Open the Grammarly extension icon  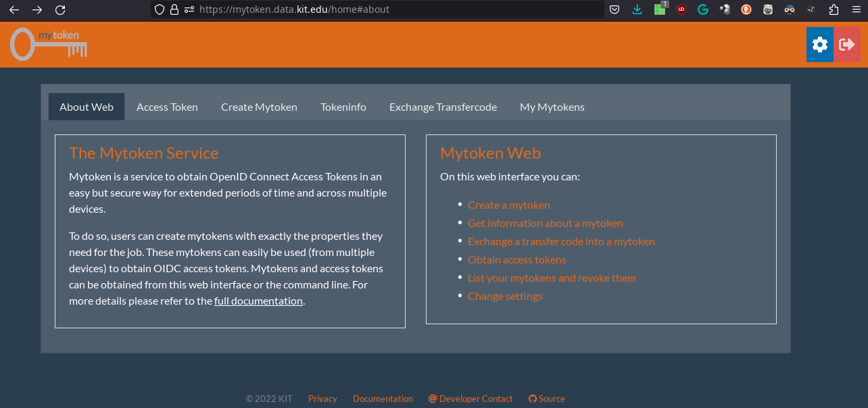point(703,9)
